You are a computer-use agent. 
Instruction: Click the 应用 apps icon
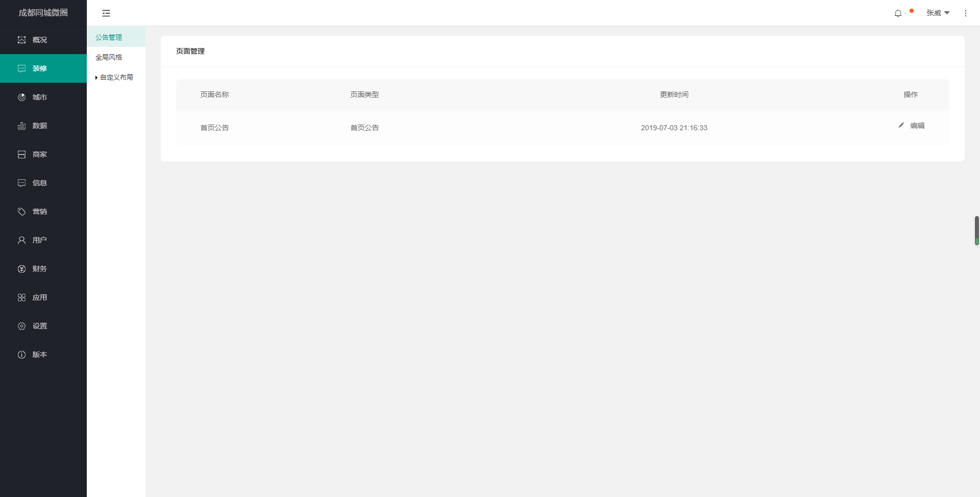(21, 297)
